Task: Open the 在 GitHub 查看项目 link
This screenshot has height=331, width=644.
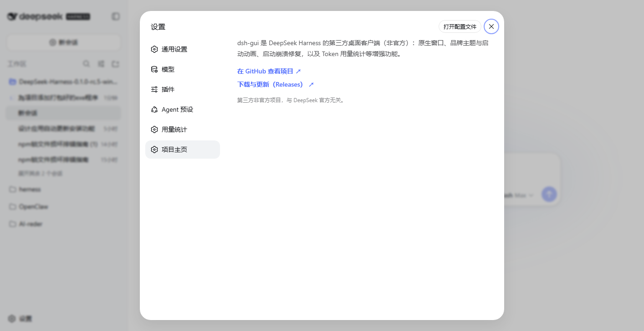Action: 269,71
